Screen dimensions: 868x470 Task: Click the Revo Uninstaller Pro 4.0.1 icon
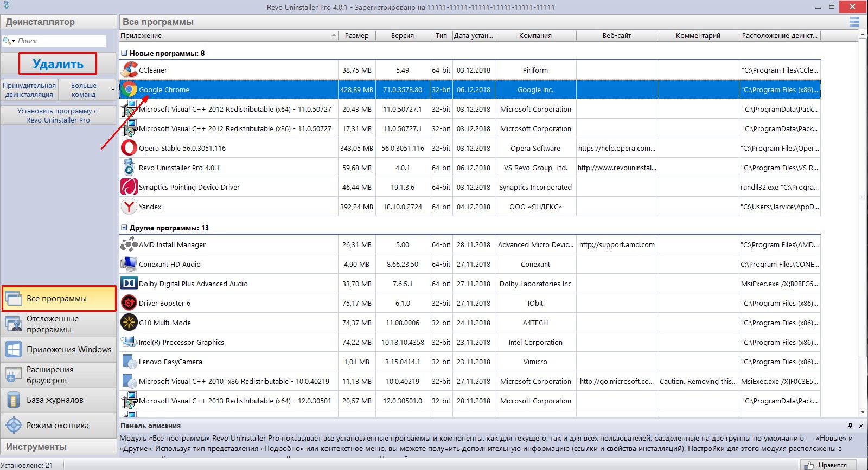[129, 168]
